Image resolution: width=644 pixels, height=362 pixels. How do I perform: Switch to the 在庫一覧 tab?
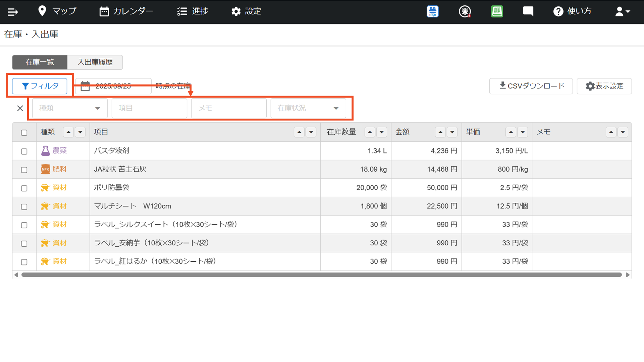(x=40, y=62)
